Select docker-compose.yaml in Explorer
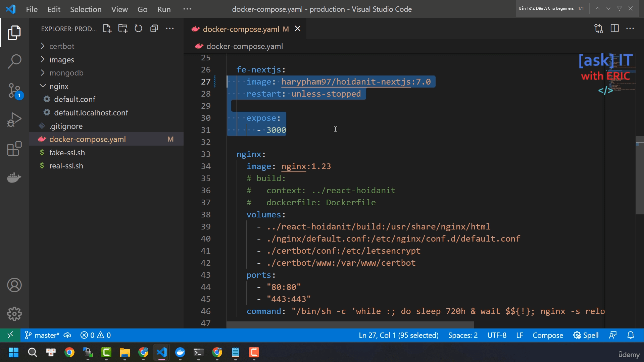 click(x=106, y=139)
